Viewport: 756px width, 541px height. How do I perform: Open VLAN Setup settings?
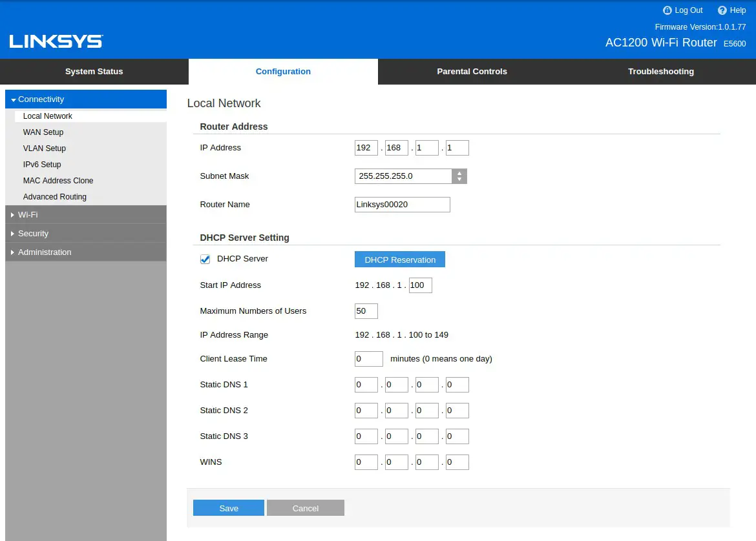click(x=44, y=148)
